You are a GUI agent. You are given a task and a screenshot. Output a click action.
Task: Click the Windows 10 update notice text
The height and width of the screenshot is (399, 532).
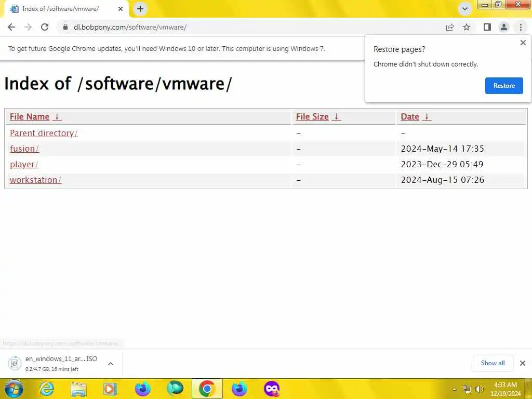click(x=167, y=48)
